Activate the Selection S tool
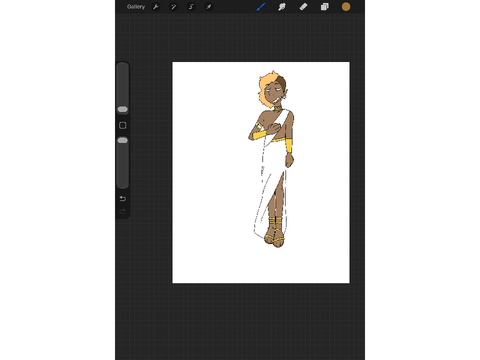 click(x=191, y=7)
